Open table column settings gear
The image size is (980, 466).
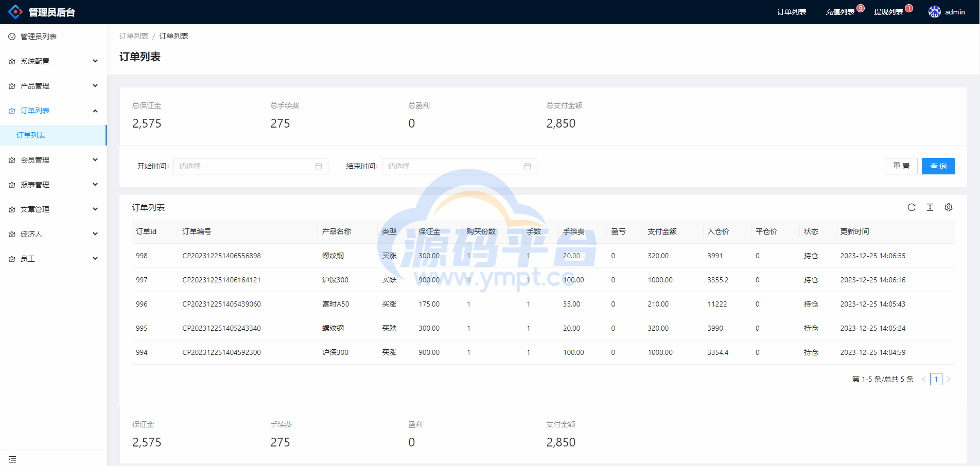tap(948, 207)
